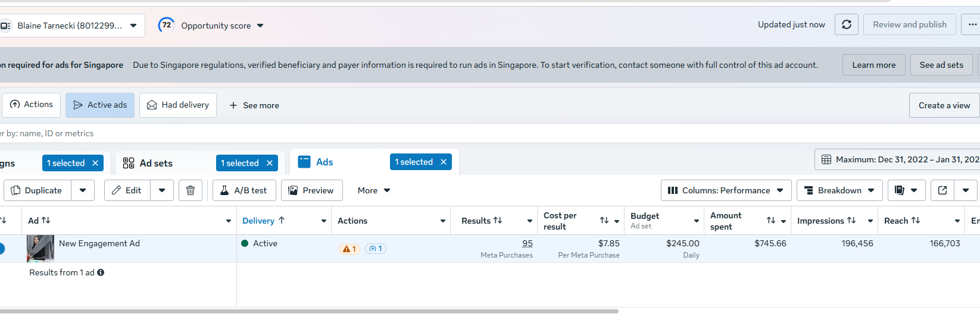Clear the Ads 1 selected filter
This screenshot has width=980, height=320.
444,162
